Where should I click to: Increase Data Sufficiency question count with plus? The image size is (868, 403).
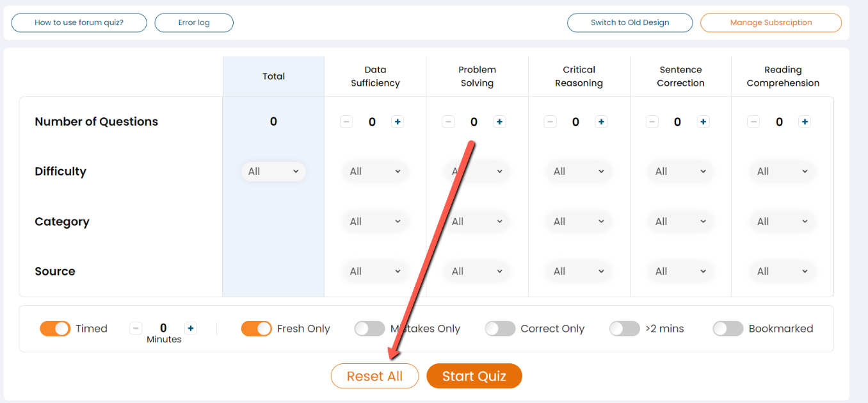[x=398, y=122]
